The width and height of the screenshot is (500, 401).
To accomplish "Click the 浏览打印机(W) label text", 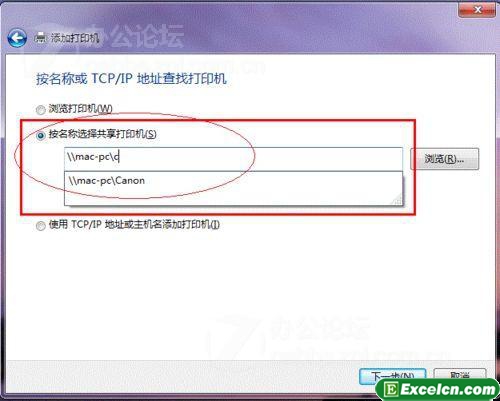I will click(81, 109).
